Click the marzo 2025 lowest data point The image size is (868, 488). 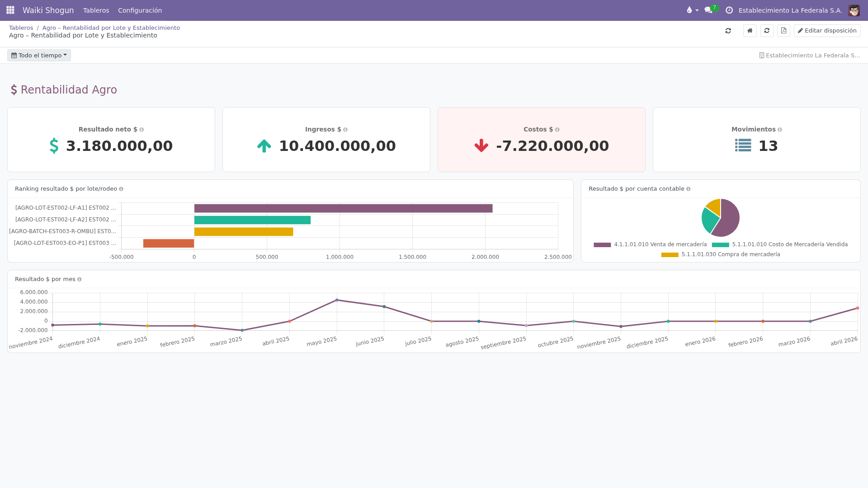[x=242, y=330]
